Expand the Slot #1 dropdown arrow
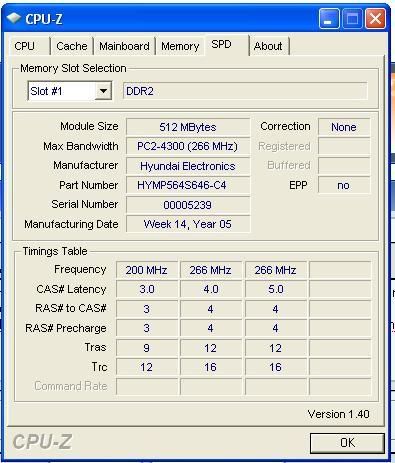Viewport: 395px width, 463px height. point(103,91)
